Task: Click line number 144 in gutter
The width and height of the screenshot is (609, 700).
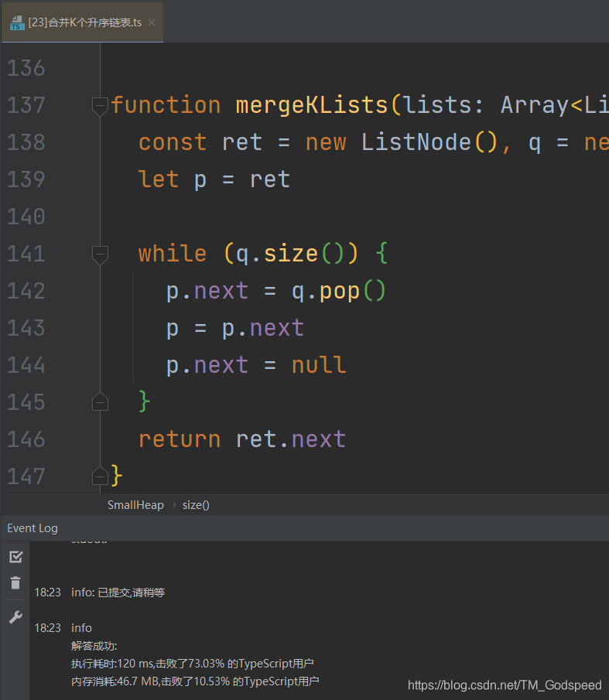Action: (26, 365)
